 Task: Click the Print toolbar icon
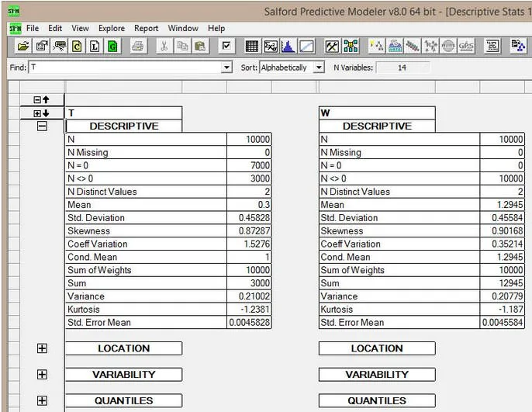pos(137,46)
